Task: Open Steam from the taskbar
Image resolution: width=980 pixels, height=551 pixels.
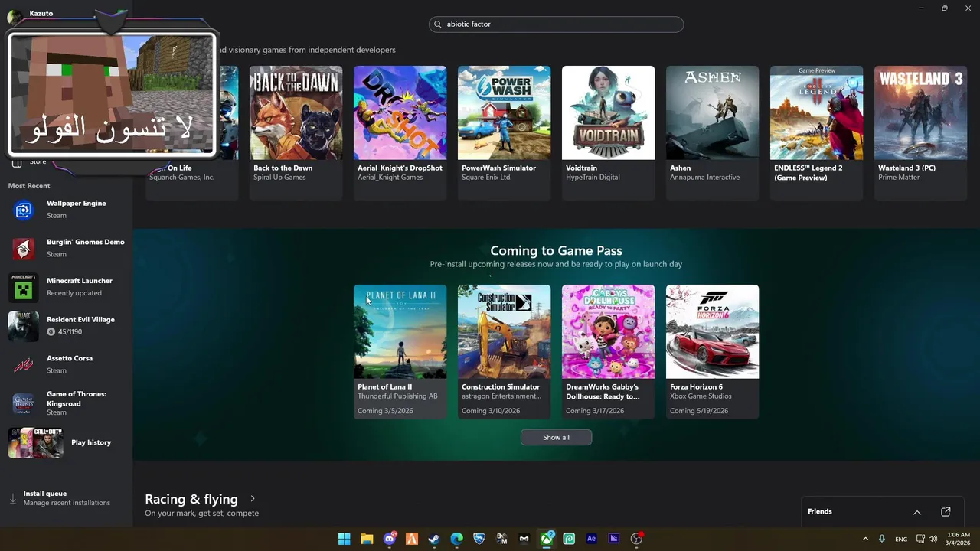Action: coord(434,539)
